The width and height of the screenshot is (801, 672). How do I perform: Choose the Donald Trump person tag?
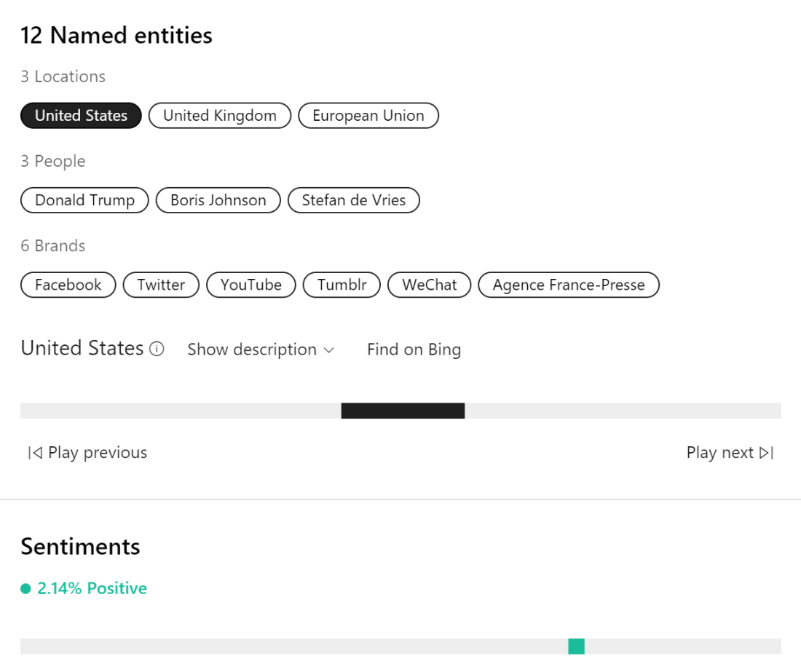point(84,200)
